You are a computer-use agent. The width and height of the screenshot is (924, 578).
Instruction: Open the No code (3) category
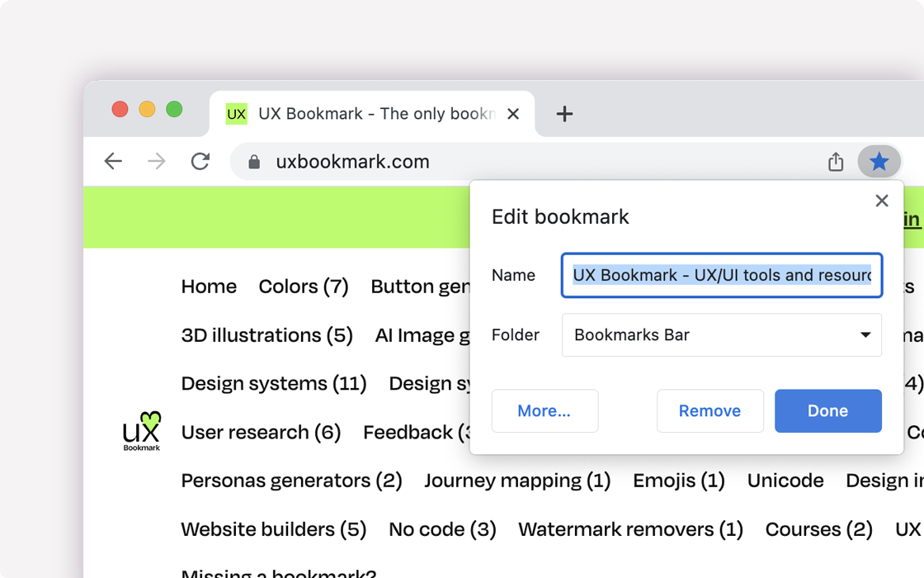[x=442, y=529]
